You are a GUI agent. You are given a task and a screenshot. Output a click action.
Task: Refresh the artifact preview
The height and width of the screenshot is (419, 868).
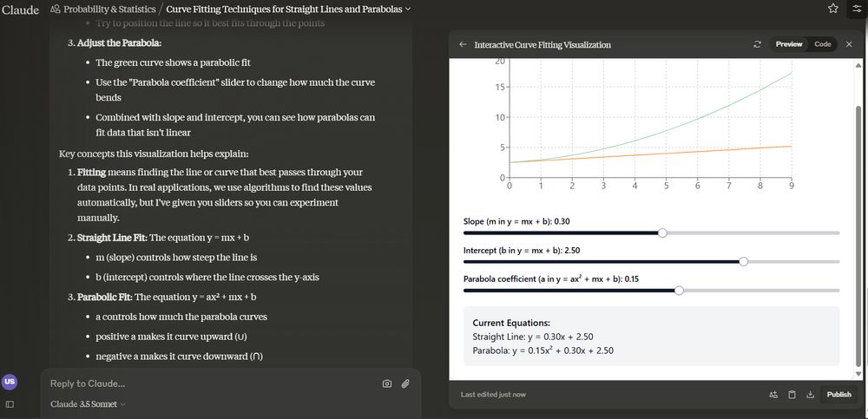[x=757, y=44]
